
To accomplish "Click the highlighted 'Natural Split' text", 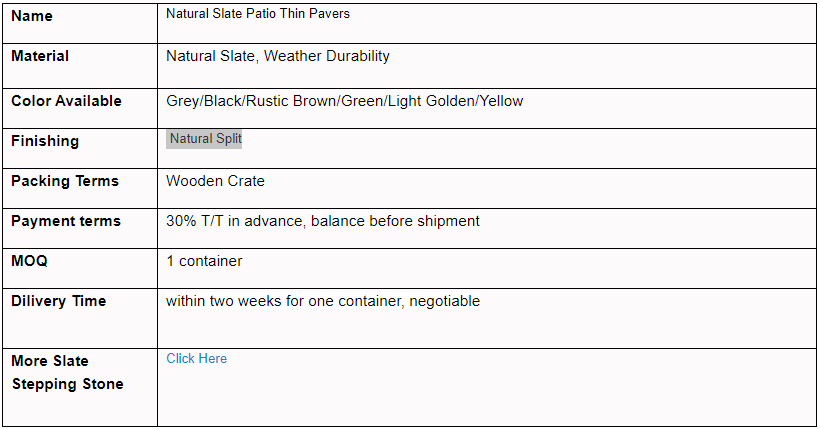I will (205, 139).
